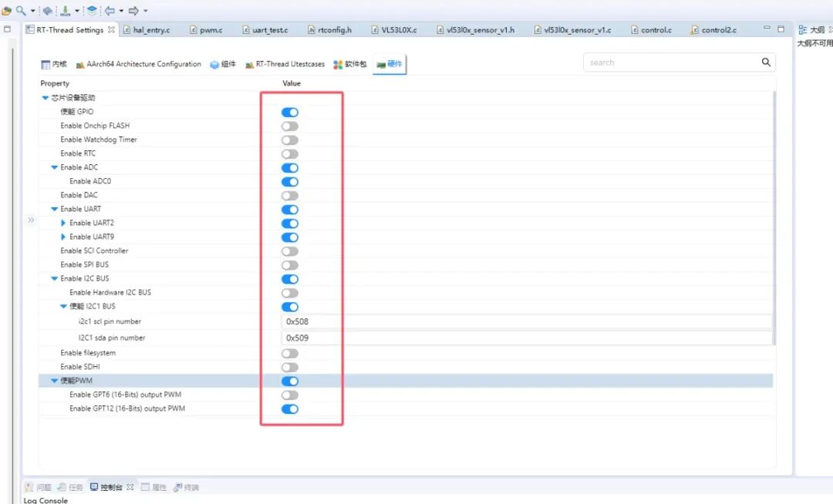Viewport: 833px width, 504px height.
Task: Click the download/flash toolbar icon
Action: point(66,11)
